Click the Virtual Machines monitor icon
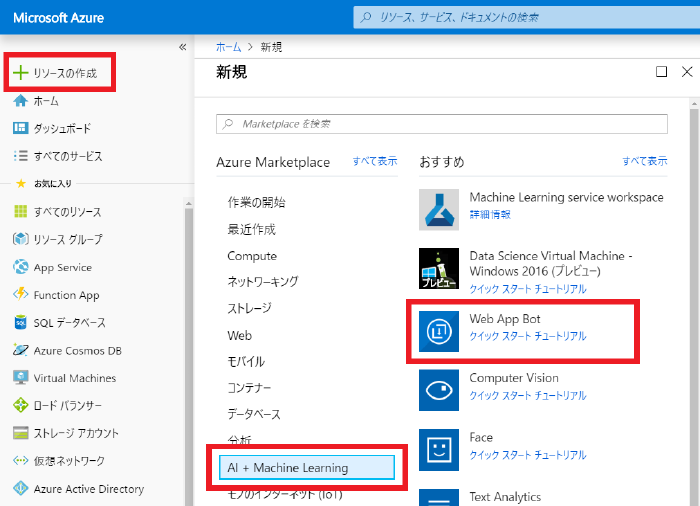This screenshot has width=700, height=506. pos(21,377)
